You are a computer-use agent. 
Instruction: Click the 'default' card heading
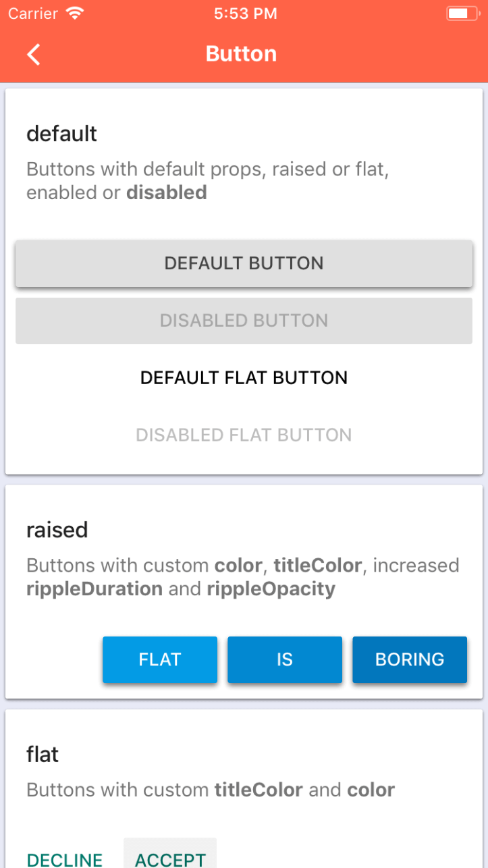coord(62,134)
